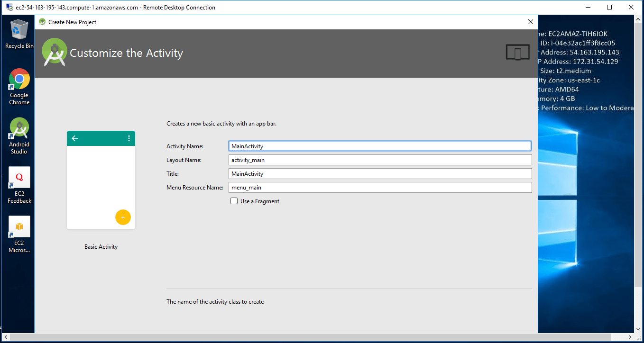This screenshot has height=343, width=644.
Task: Click the phone and tablet icon in the header
Action: [517, 53]
